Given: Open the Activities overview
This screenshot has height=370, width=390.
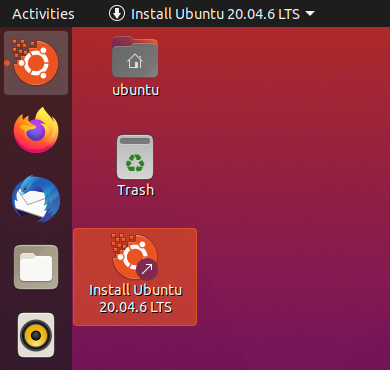Looking at the screenshot, I should click(43, 14).
